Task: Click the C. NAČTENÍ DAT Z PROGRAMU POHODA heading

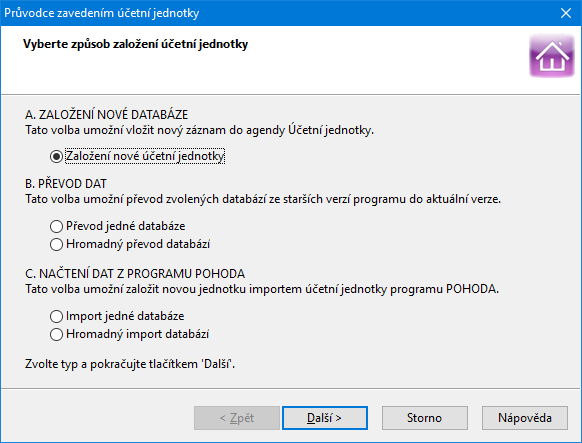Action: (x=135, y=274)
